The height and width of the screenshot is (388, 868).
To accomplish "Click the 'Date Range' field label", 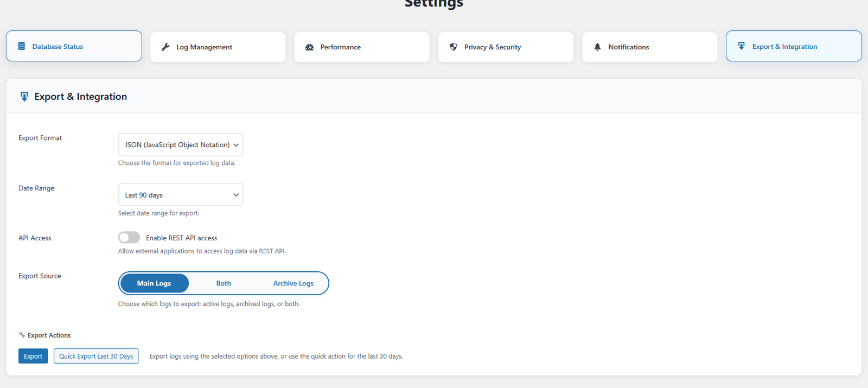I will tap(36, 188).
